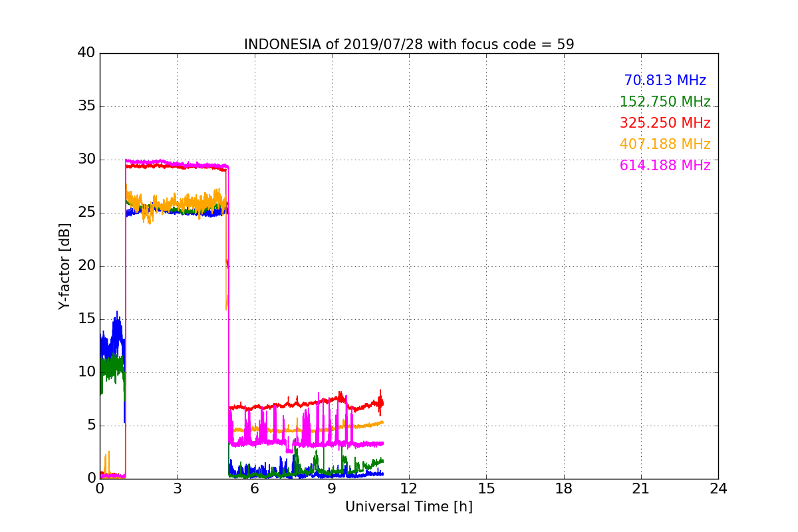Select the 614.188 MHz legend label
Screen dimensions: 798x532
click(x=665, y=166)
